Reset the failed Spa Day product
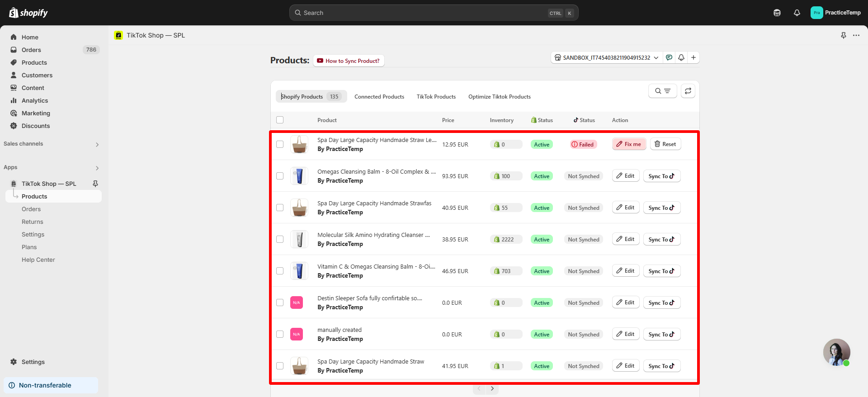868x397 pixels. pos(665,144)
